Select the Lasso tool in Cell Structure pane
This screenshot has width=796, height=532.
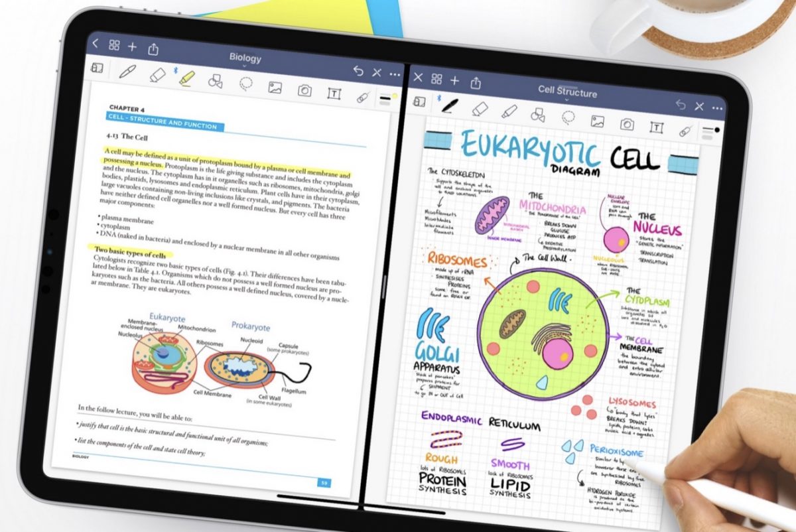point(568,117)
